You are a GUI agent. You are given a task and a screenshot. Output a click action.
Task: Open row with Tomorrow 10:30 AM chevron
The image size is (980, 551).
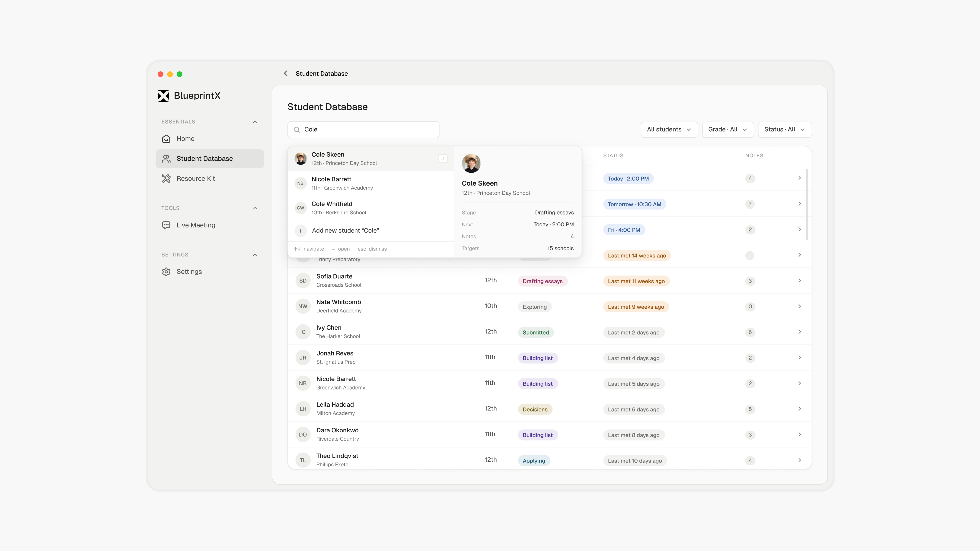tap(800, 204)
